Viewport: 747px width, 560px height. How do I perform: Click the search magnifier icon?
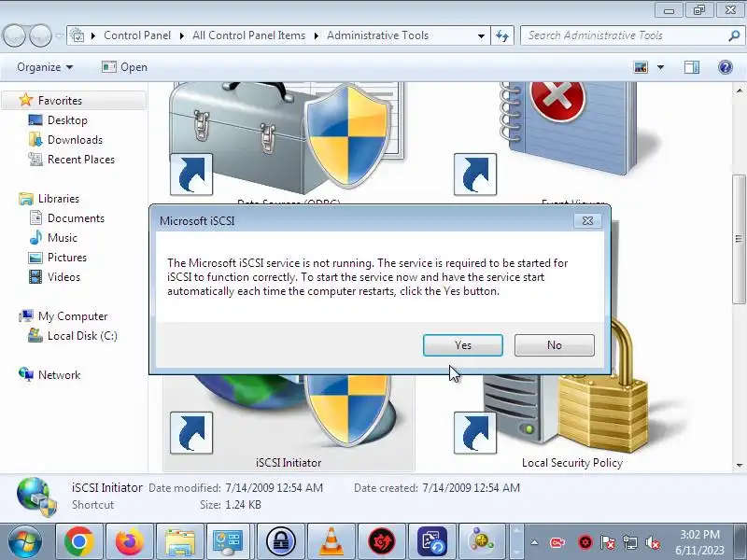click(x=734, y=35)
